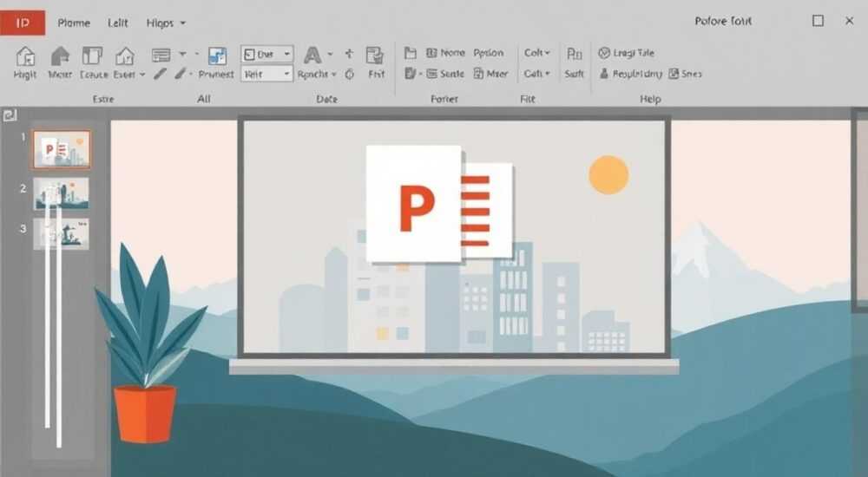Open the Rpncht dropdown arrow
This screenshot has height=477, width=868.
click(x=334, y=74)
